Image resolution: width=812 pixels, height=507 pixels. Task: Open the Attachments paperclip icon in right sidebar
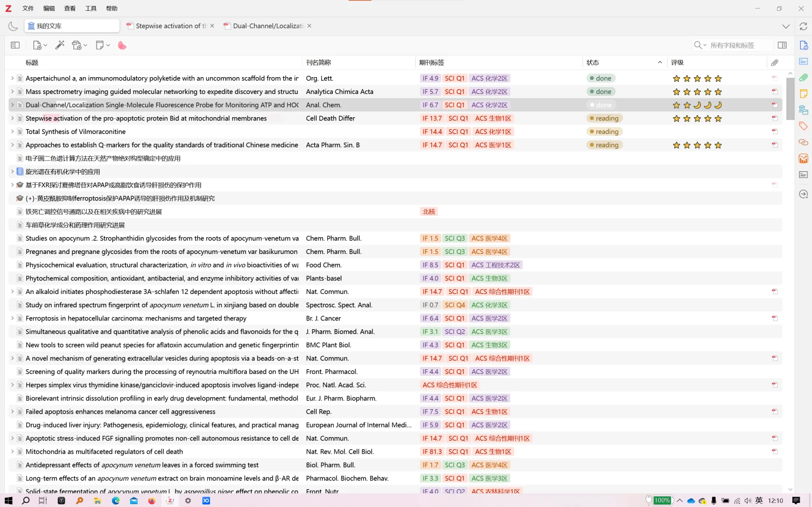coord(804,77)
